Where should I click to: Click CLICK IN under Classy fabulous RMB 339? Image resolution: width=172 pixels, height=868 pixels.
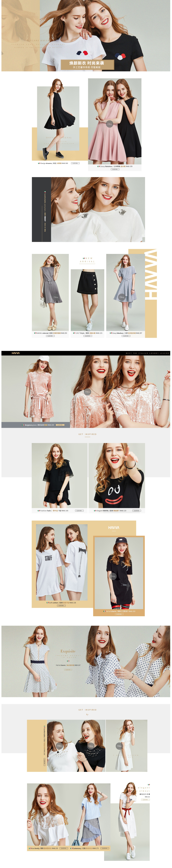115,169
